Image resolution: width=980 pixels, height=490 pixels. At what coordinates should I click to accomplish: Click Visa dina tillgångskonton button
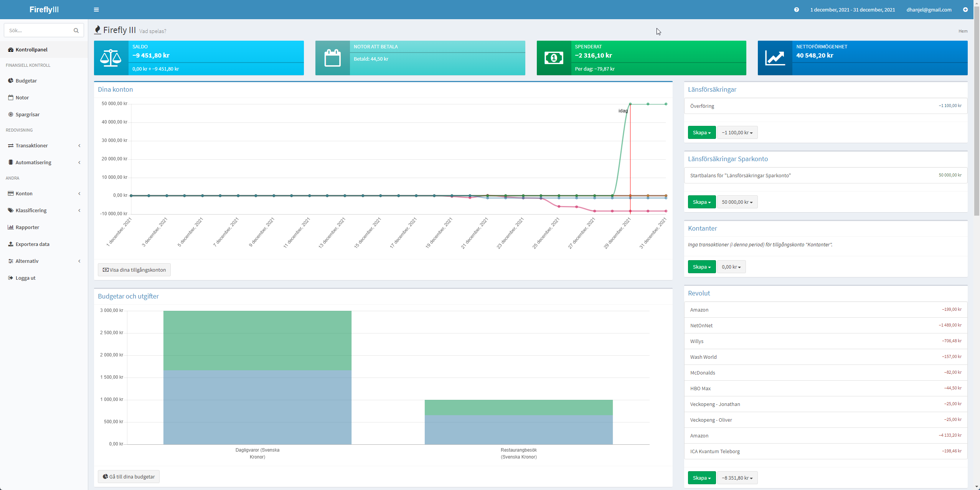coord(134,270)
